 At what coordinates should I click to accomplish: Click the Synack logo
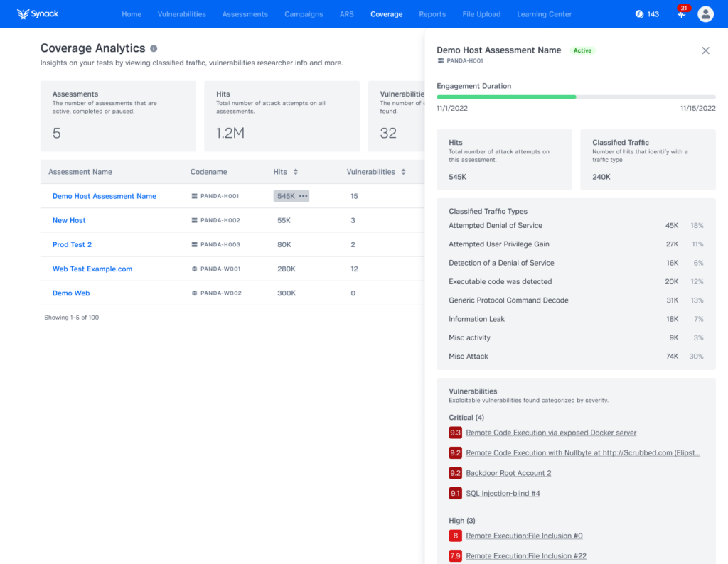point(37,14)
